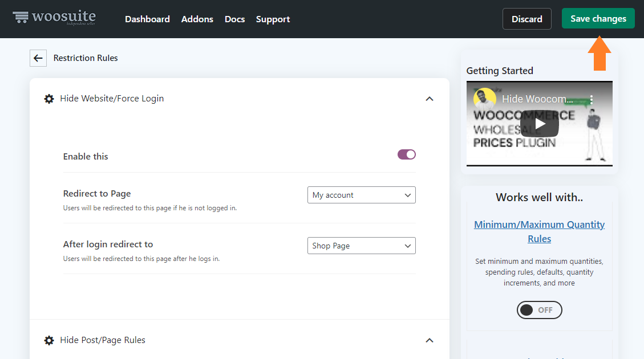Screen dimensions: 644x359
Task: Click the video channel avatar
Action: coord(484,99)
